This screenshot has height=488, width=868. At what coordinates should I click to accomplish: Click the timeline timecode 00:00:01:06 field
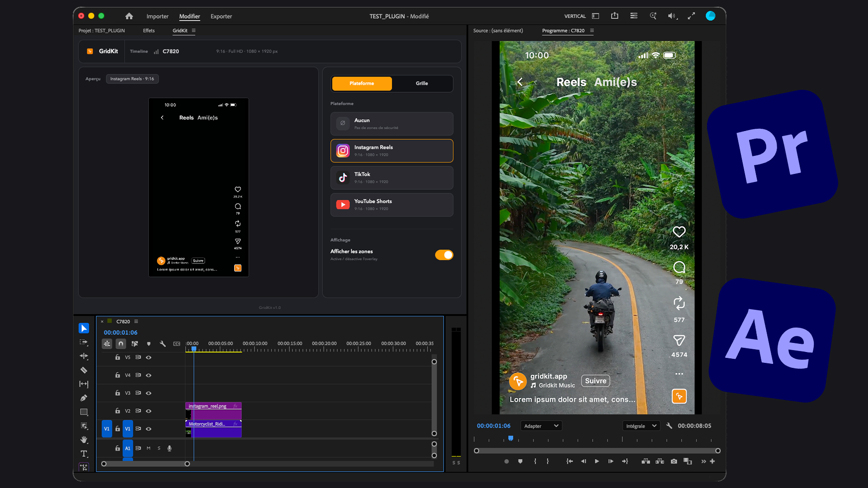pos(121,333)
